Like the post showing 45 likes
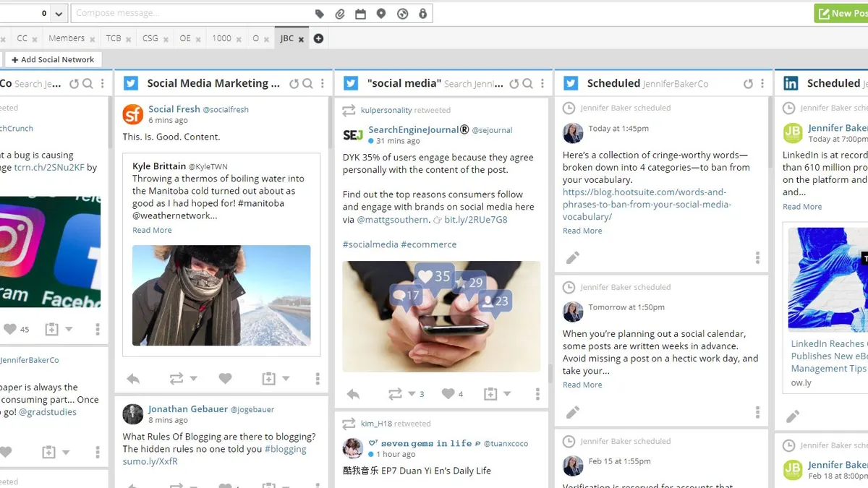Image resolution: width=868 pixels, height=488 pixels. click(x=9, y=329)
